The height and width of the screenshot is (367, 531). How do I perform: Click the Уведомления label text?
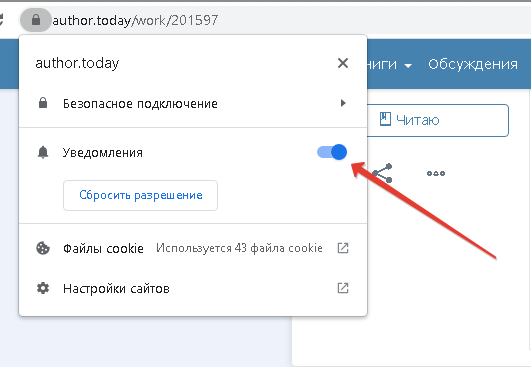point(103,153)
